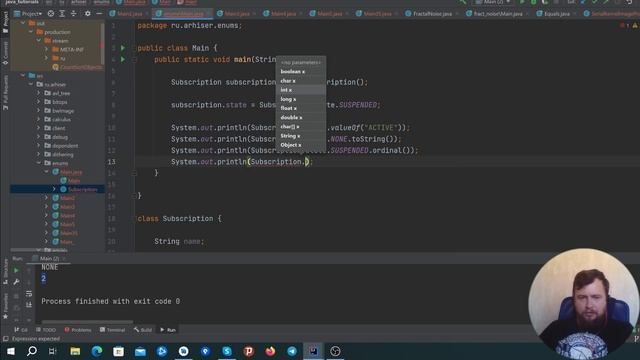Click wrench icon in Run panel
Screen dimensions: 640x360
[x=16, y=282]
